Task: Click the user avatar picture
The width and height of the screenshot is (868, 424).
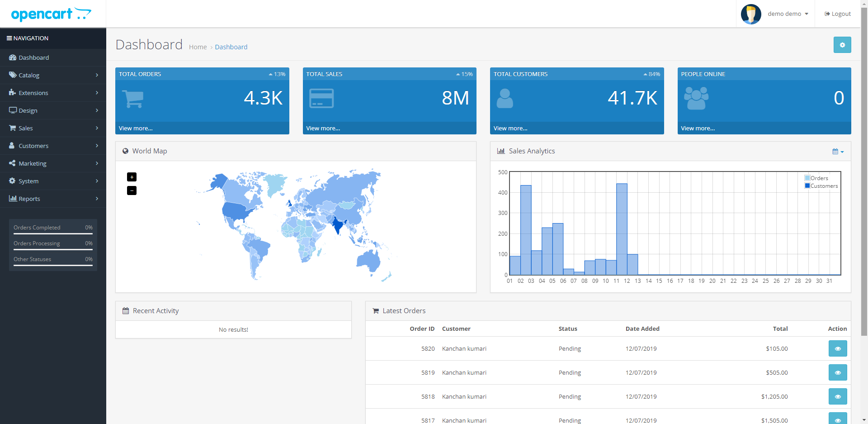Action: pyautogui.click(x=751, y=14)
